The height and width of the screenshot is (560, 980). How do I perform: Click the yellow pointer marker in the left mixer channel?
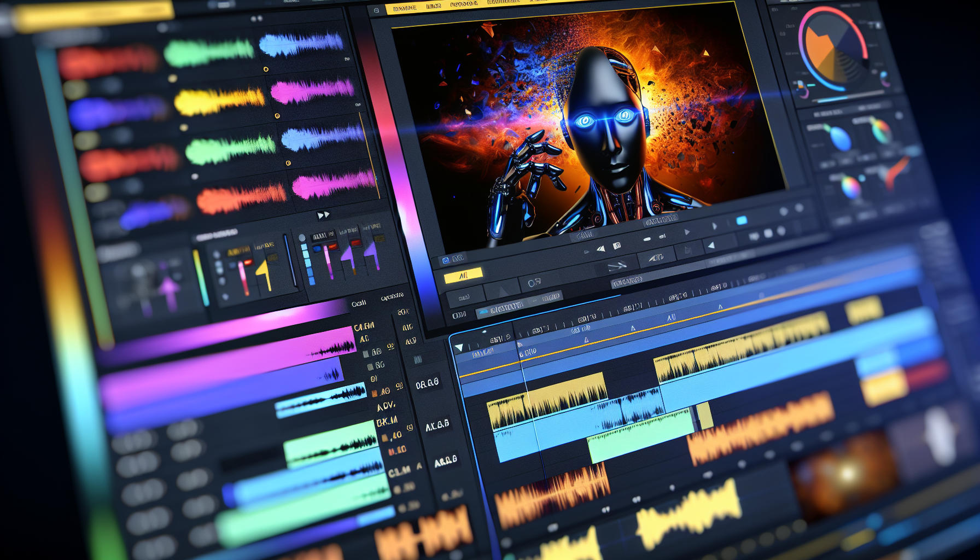(x=264, y=275)
